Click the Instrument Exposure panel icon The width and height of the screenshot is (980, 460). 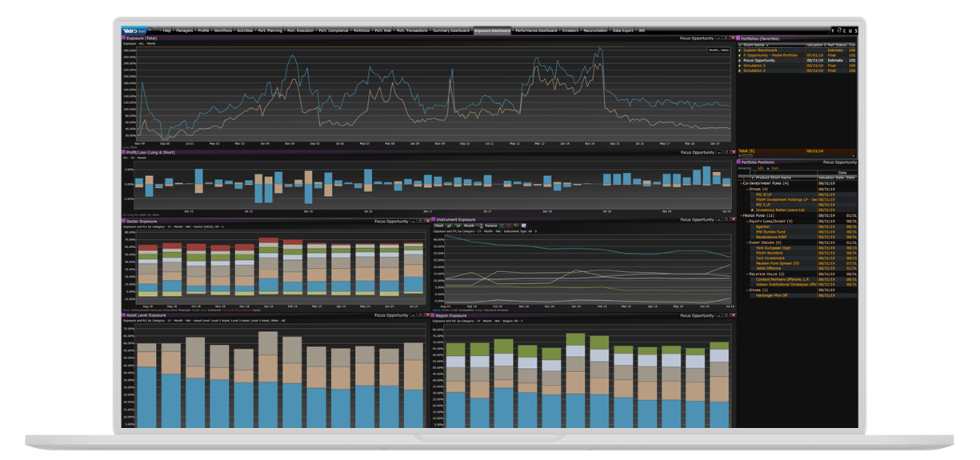(x=434, y=219)
